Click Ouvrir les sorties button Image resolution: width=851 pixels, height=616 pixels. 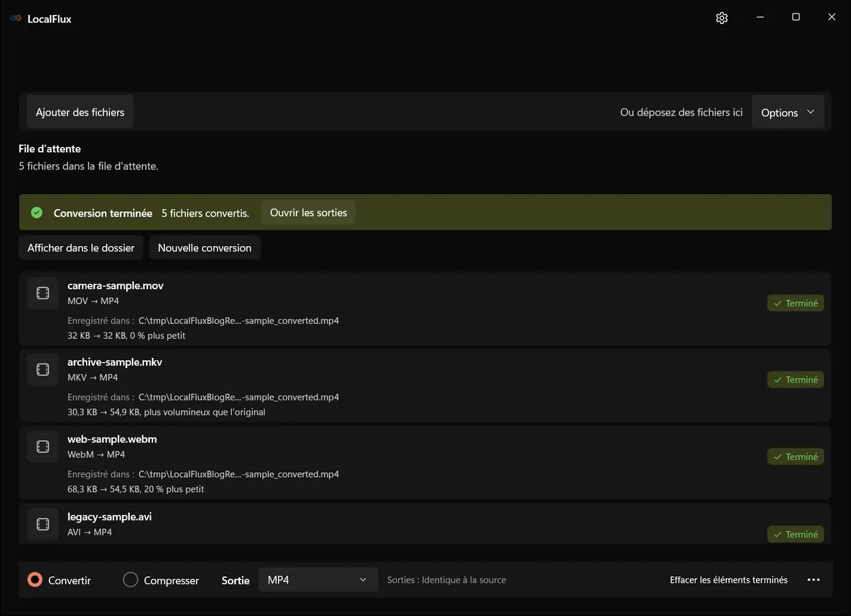(x=308, y=213)
